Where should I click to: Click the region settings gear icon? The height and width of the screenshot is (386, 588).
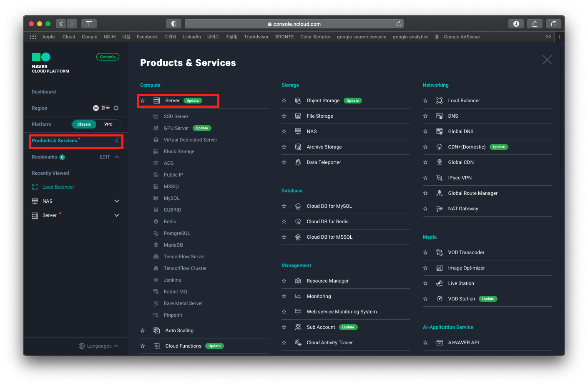pos(116,108)
